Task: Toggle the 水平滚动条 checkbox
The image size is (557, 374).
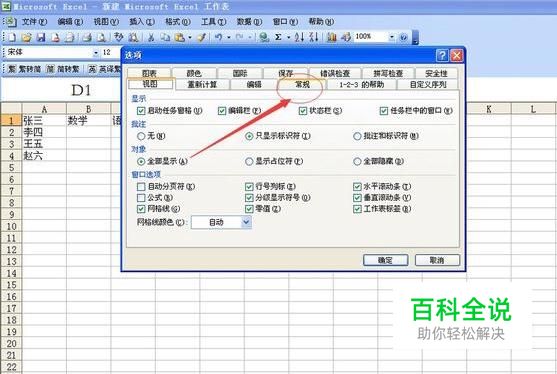Action: pyautogui.click(x=357, y=186)
